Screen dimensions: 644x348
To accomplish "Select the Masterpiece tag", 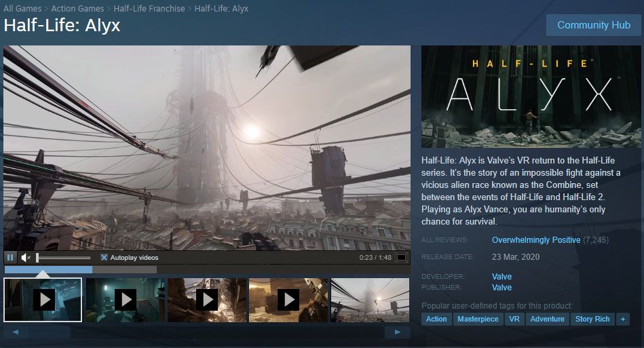I will coord(478,319).
